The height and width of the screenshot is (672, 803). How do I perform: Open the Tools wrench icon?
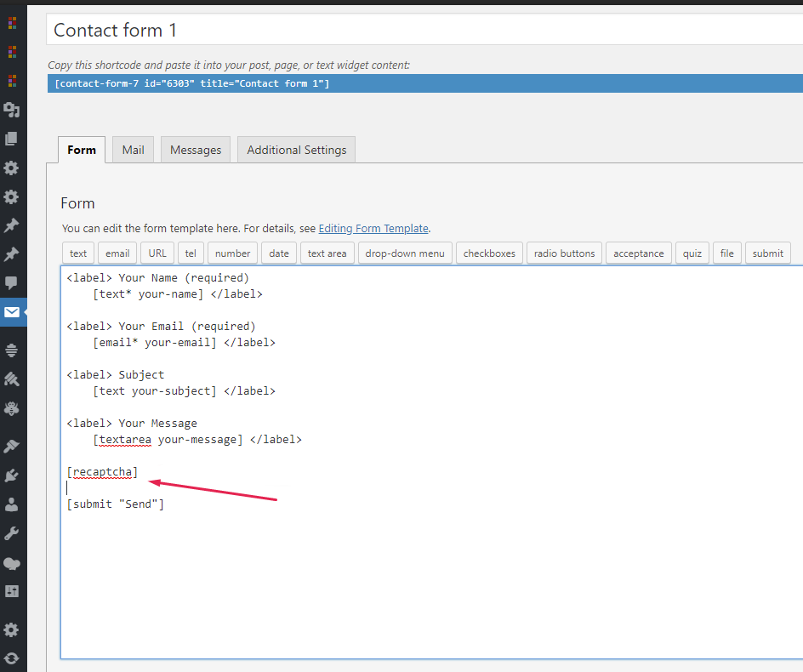coord(12,533)
